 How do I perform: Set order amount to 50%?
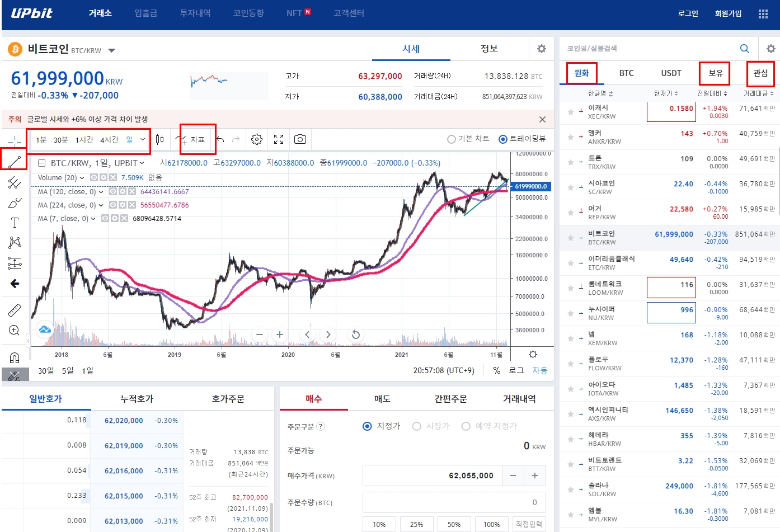(454, 524)
